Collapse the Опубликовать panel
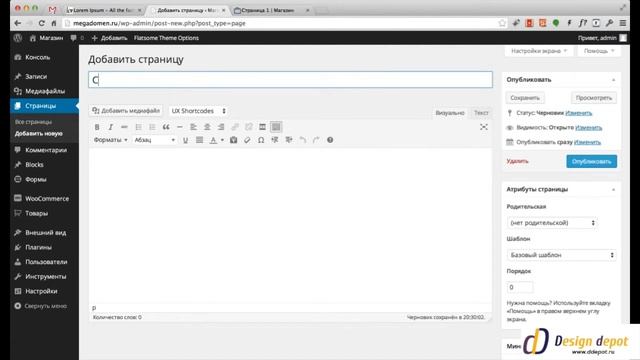The image size is (640, 360). pos(613,80)
